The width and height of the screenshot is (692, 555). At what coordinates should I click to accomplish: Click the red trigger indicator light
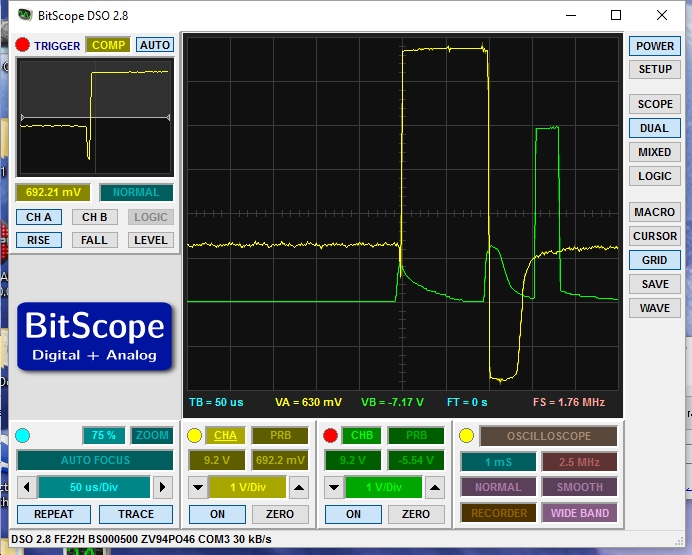pyautogui.click(x=22, y=45)
